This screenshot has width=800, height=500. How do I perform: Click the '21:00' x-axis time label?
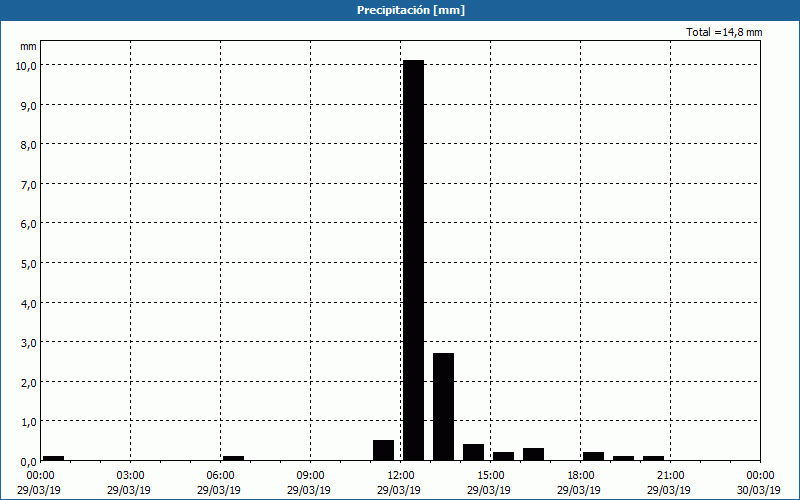(670, 476)
